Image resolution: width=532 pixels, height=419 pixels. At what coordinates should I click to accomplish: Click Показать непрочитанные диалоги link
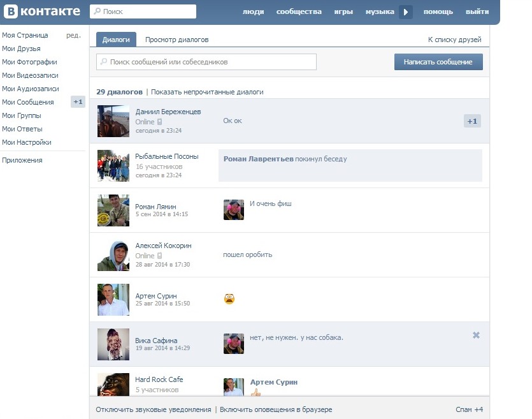[207, 92]
